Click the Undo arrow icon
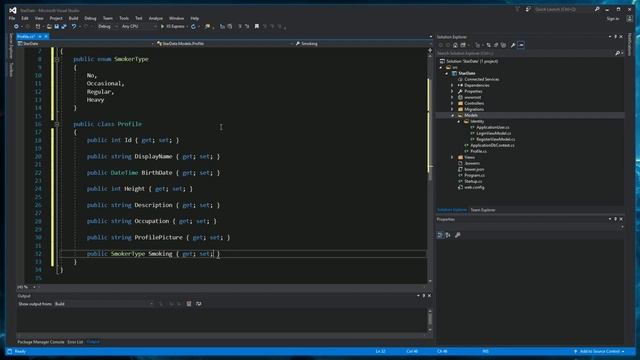 (74, 27)
